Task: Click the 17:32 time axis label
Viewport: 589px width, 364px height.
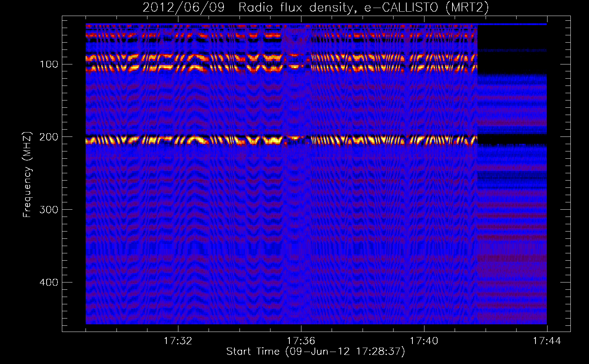Action: [x=178, y=341]
